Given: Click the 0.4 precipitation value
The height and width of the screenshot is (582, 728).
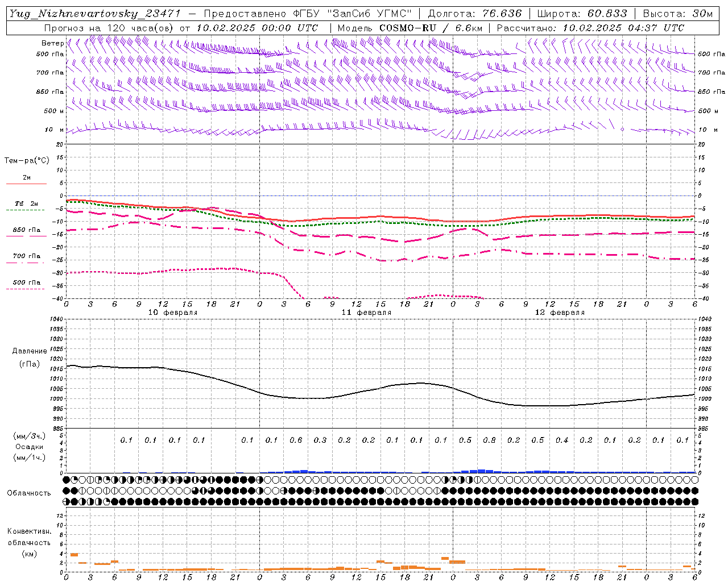Looking at the screenshot, I should [x=562, y=440].
